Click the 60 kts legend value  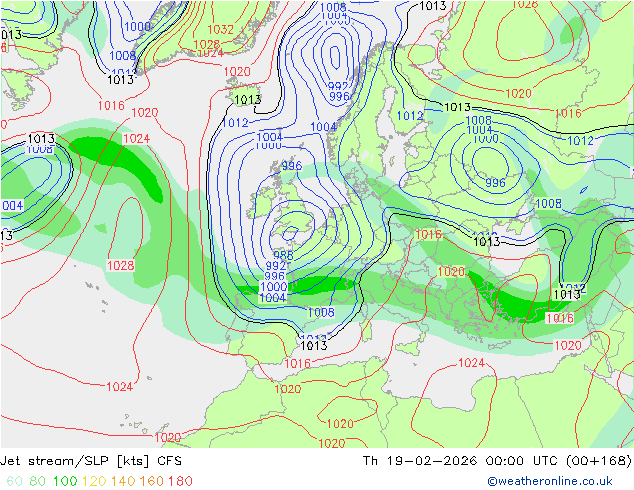(15, 481)
